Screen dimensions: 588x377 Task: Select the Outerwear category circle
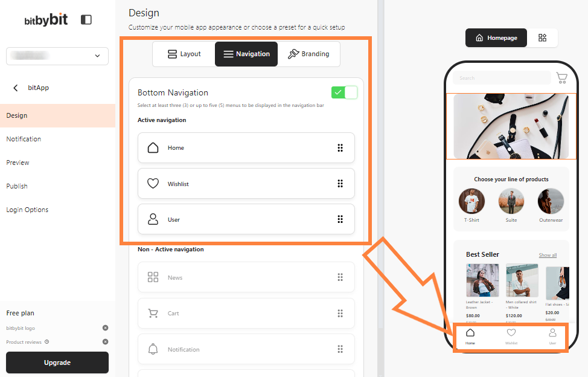point(551,201)
